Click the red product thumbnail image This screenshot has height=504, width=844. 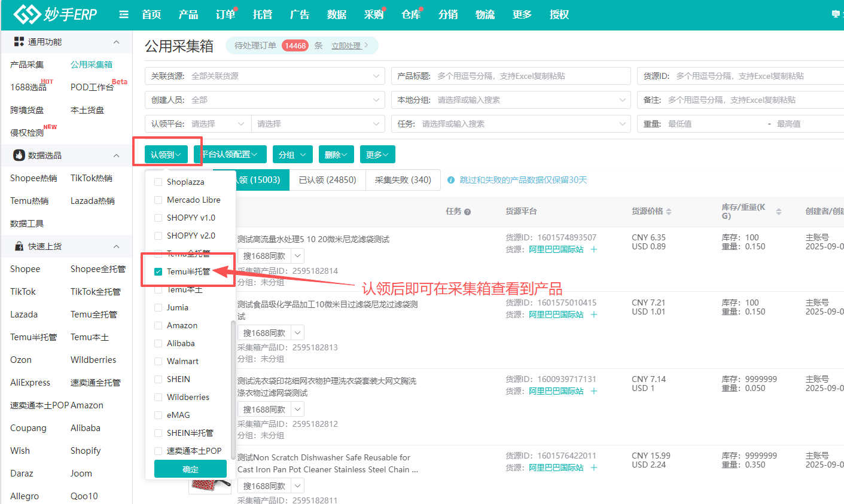pyautogui.click(x=210, y=486)
